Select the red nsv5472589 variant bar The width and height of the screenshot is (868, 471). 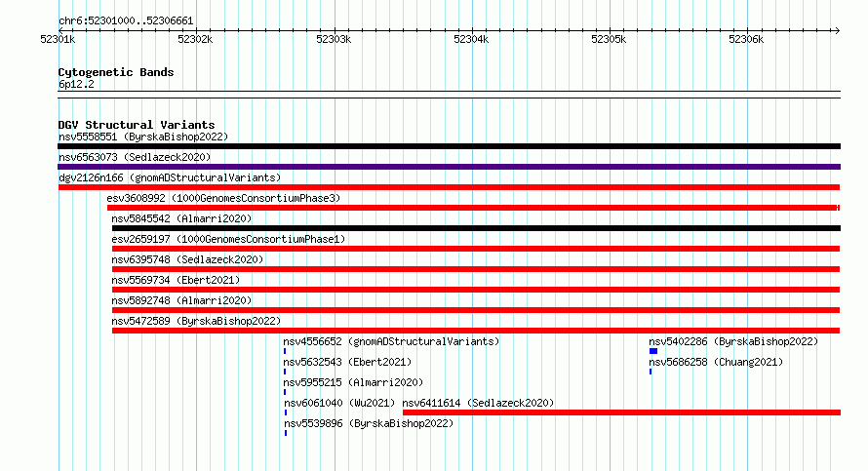476,331
